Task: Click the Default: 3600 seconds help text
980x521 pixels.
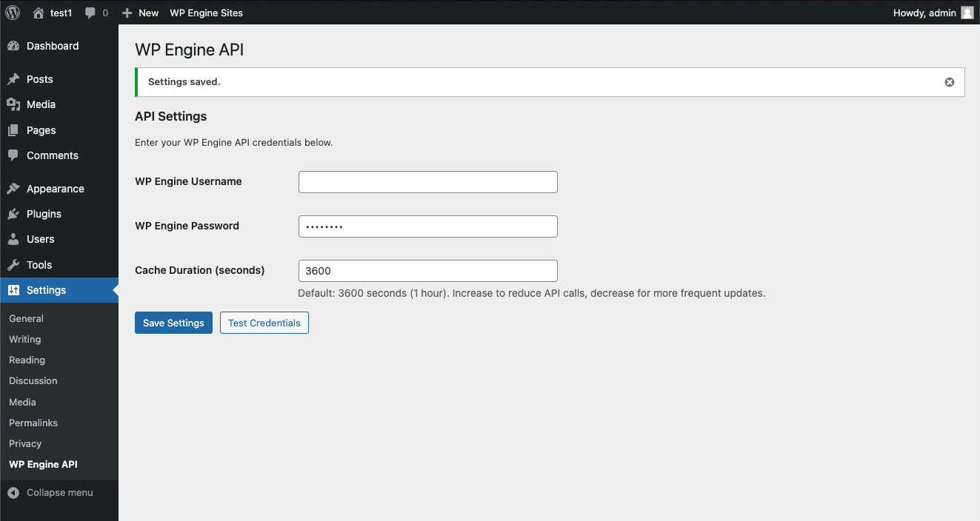Action: coord(531,293)
